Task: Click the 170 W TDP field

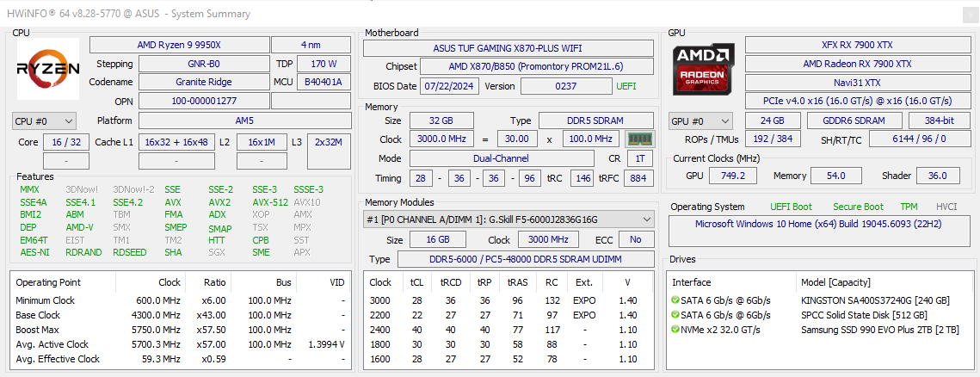Action: (324, 64)
